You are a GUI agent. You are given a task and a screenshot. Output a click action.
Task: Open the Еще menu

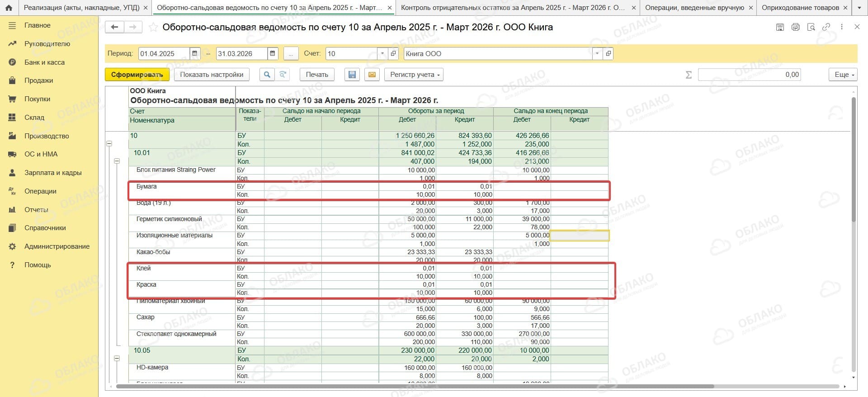(x=843, y=75)
